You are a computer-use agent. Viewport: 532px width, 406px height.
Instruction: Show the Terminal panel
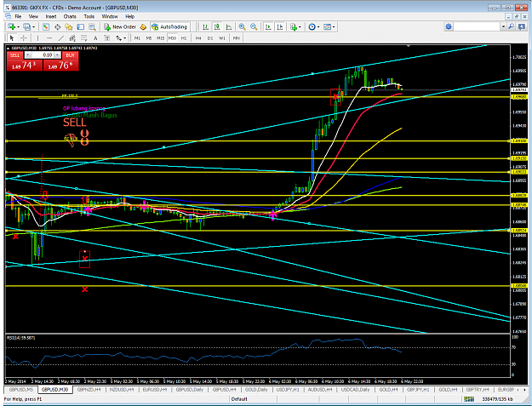(x=80, y=26)
